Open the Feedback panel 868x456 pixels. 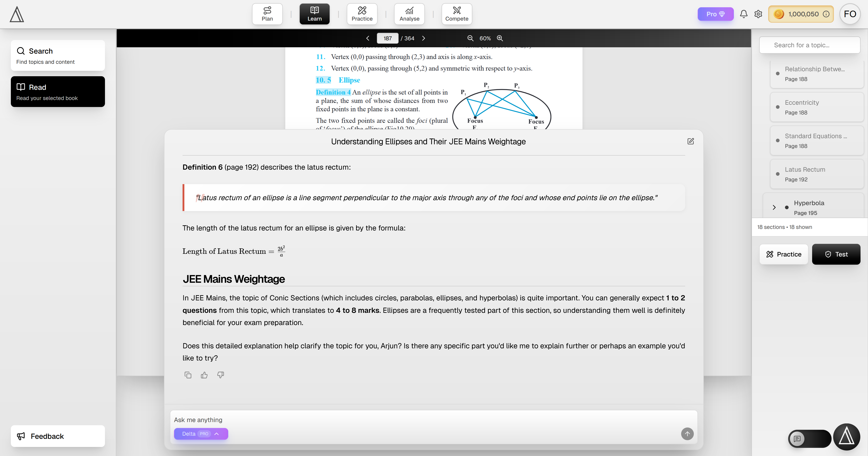pyautogui.click(x=58, y=436)
